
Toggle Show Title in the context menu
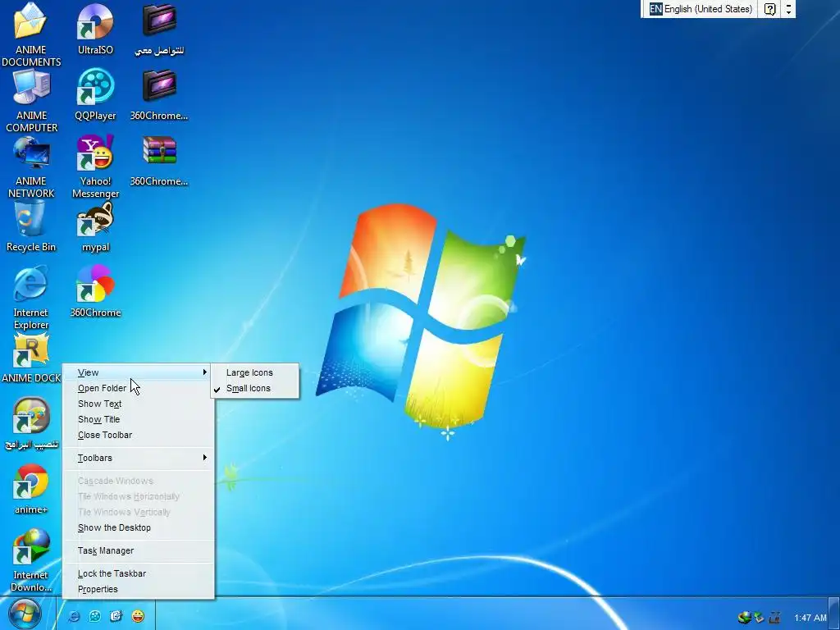point(139,419)
